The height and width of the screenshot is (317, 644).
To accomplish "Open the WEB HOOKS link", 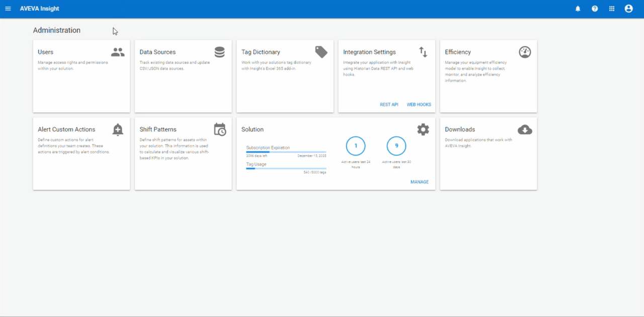I will (x=419, y=104).
